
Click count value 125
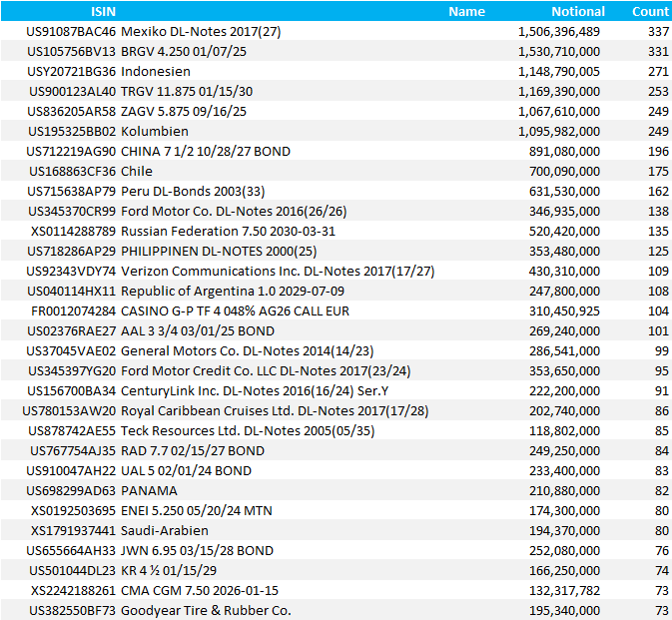coord(659,251)
